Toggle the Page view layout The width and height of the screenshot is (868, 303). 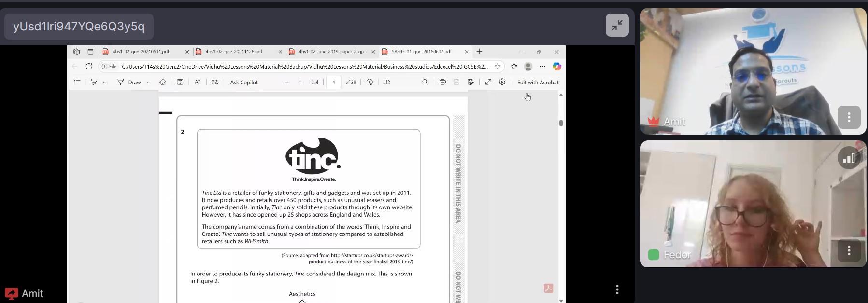pyautogui.click(x=387, y=82)
